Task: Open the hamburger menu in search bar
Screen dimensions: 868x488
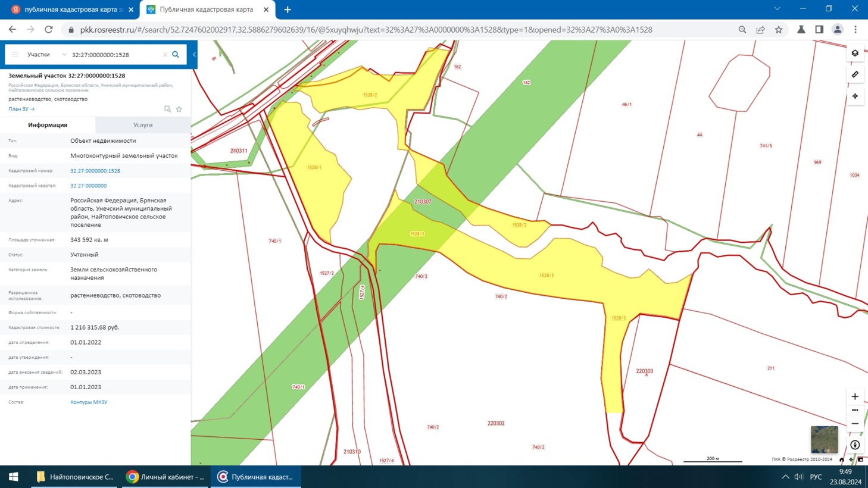Action: tap(15, 55)
